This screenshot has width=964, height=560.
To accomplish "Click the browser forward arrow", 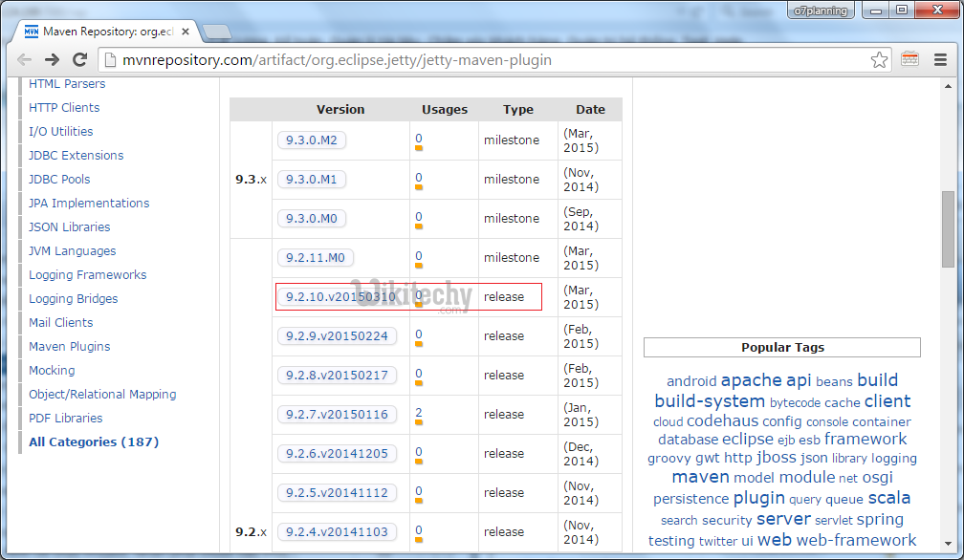I will (x=52, y=59).
